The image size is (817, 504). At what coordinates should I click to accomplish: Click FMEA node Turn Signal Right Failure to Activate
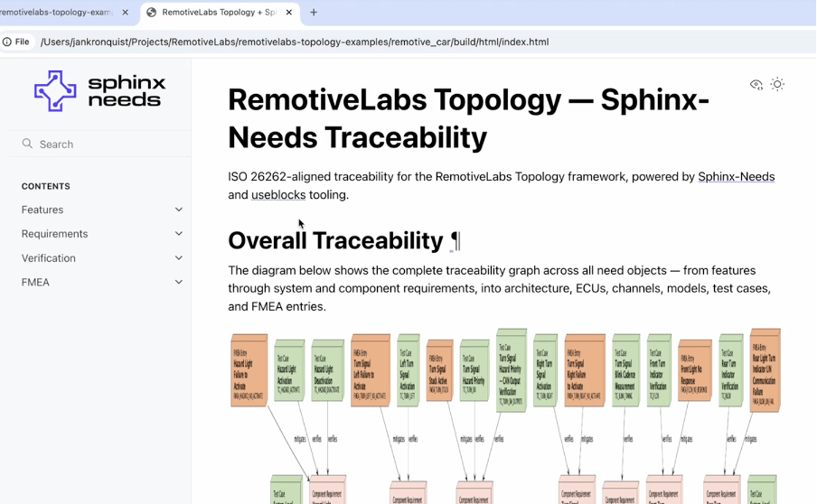click(585, 370)
